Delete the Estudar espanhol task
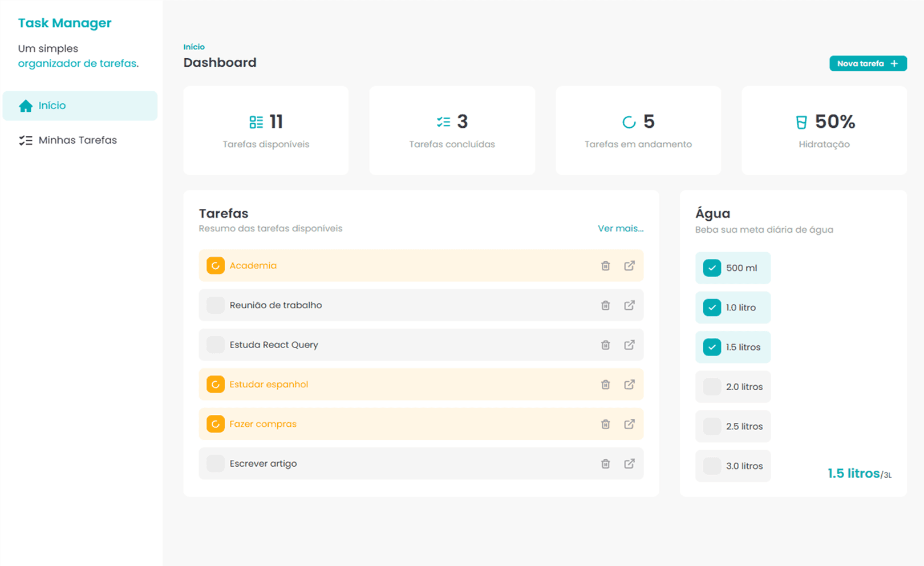The height and width of the screenshot is (566, 924). tap(605, 385)
